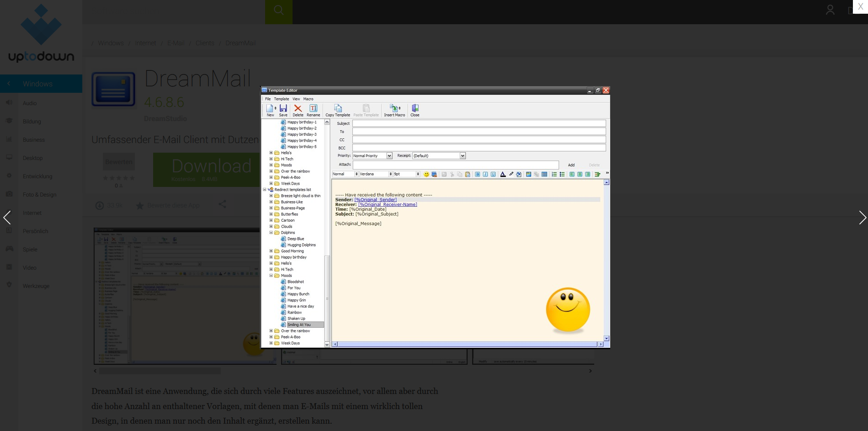The width and height of the screenshot is (868, 431).
Task: Click the Internet breadcrumb link
Action: click(145, 43)
